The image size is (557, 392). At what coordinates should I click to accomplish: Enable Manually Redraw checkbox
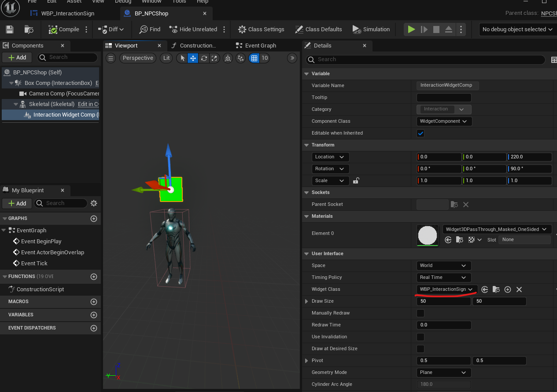point(421,313)
